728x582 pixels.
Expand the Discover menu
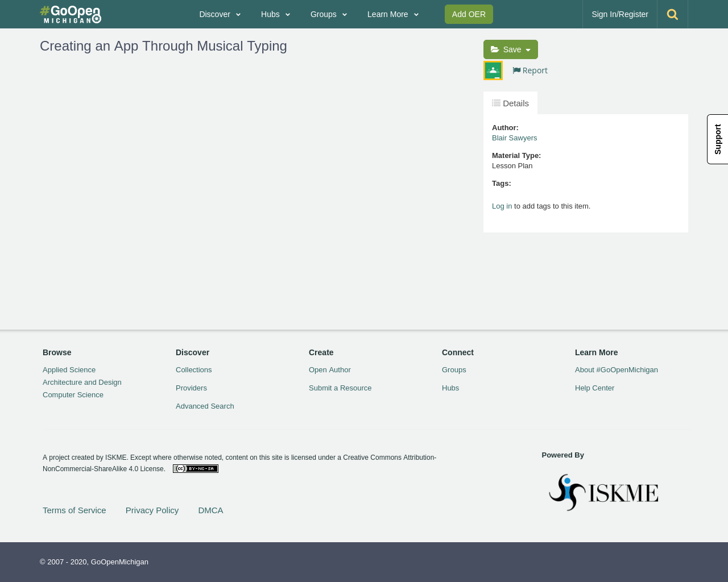(x=220, y=14)
